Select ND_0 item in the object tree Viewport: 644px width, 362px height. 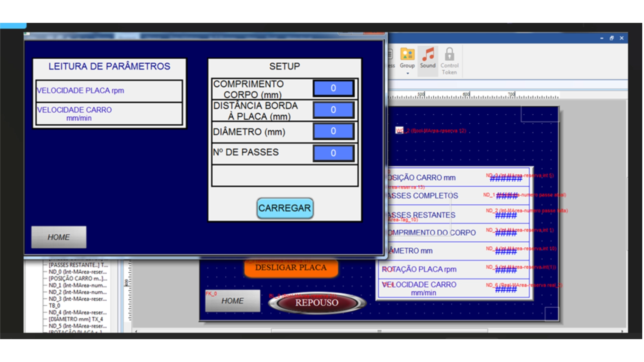77,272
